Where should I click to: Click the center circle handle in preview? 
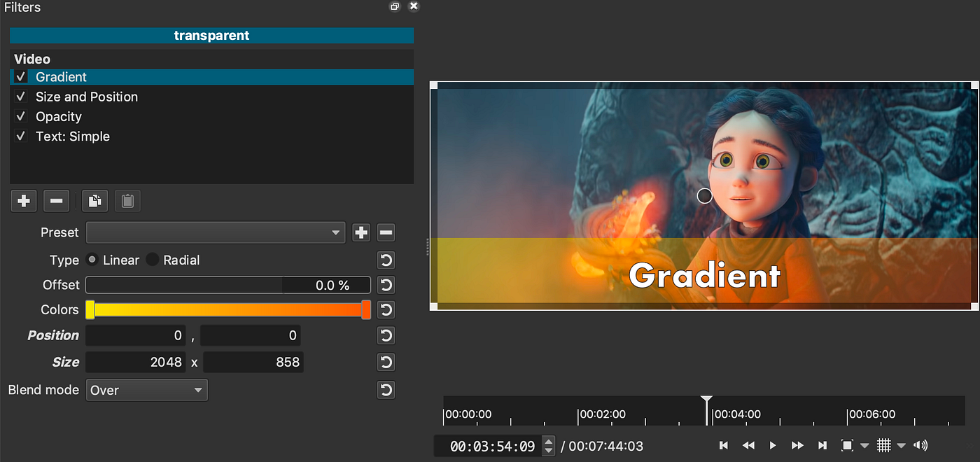tap(705, 196)
